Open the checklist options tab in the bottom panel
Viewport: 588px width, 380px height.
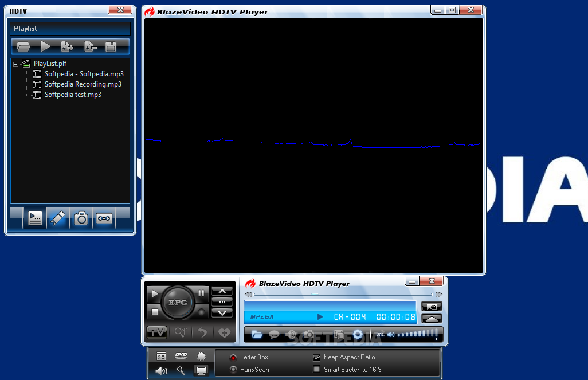[161, 356]
